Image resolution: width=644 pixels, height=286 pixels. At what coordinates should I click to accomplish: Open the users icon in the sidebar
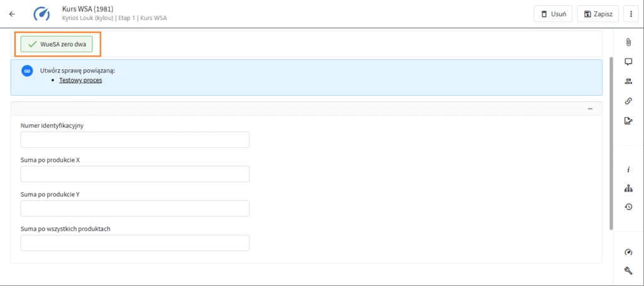(628, 81)
